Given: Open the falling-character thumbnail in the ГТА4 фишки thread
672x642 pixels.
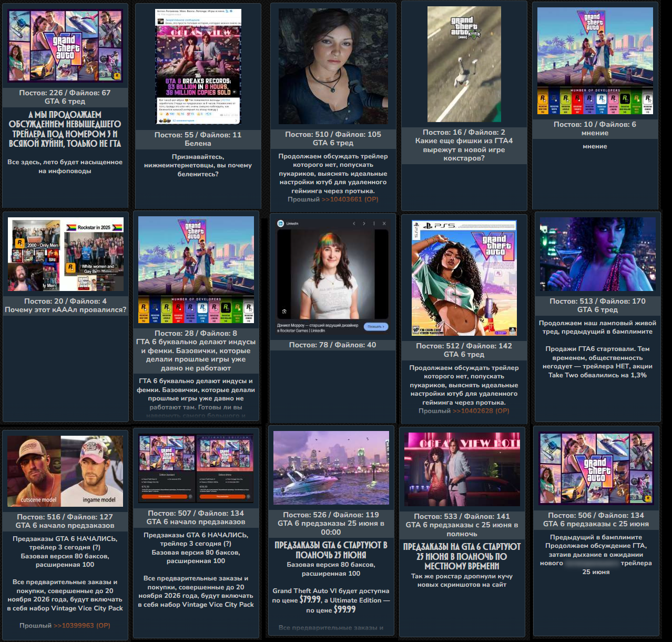Looking at the screenshot, I should [x=464, y=64].
